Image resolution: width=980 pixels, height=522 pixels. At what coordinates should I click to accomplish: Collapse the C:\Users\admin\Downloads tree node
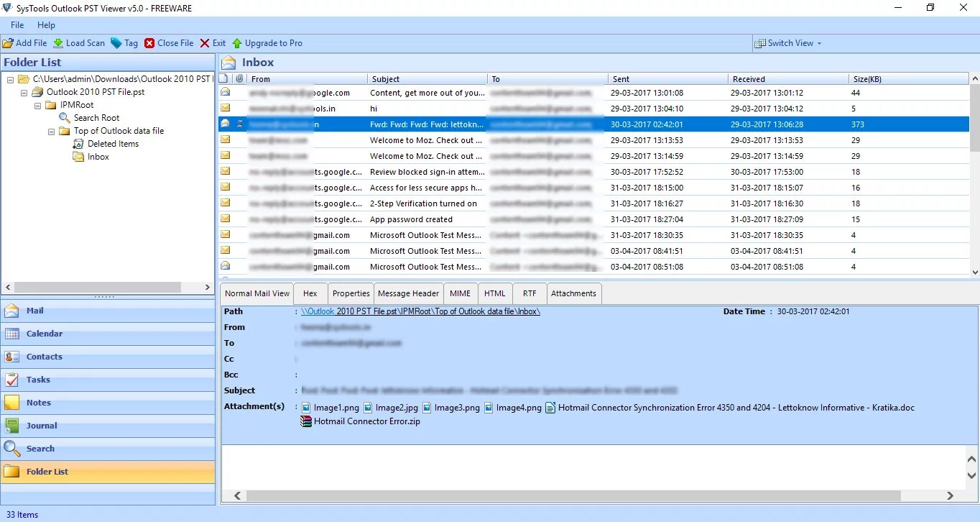point(10,79)
